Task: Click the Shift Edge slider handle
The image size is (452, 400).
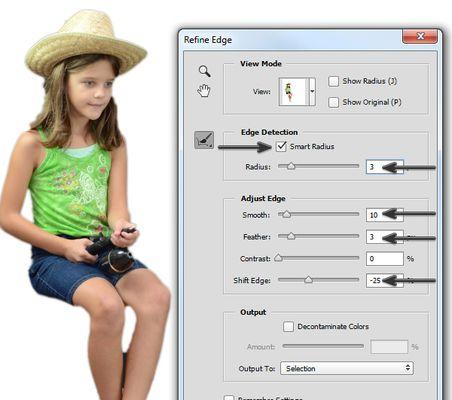Action: click(308, 279)
